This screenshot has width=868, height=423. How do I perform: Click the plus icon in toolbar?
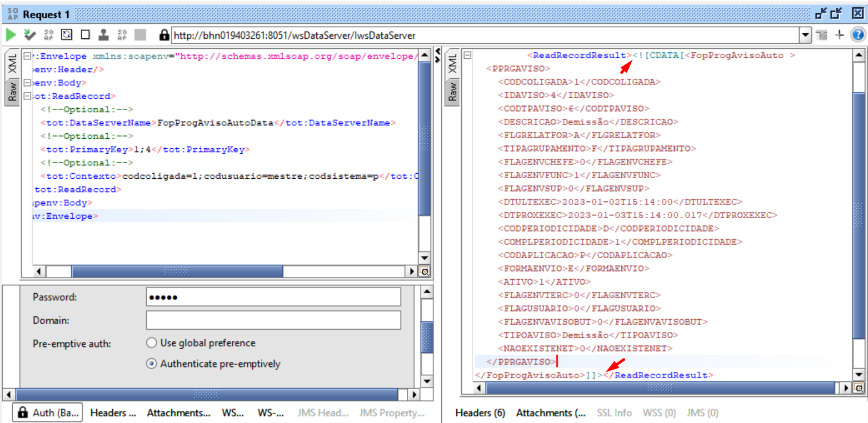[x=840, y=35]
